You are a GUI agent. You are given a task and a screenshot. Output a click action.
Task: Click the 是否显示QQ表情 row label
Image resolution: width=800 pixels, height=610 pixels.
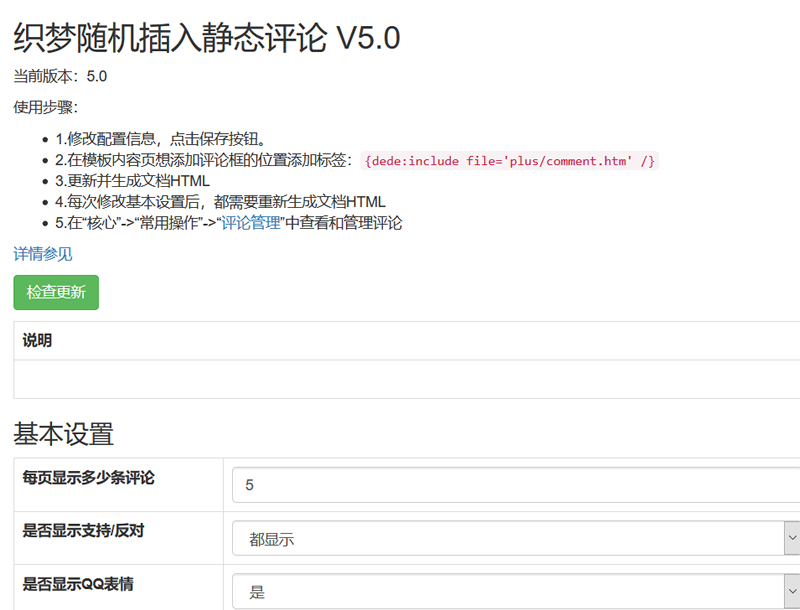78,584
